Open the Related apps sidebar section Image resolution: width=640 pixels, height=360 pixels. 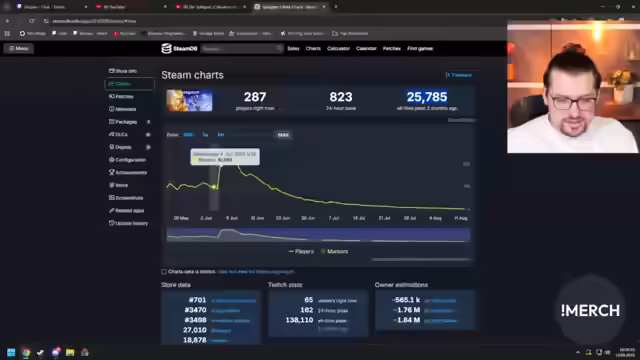126,210
